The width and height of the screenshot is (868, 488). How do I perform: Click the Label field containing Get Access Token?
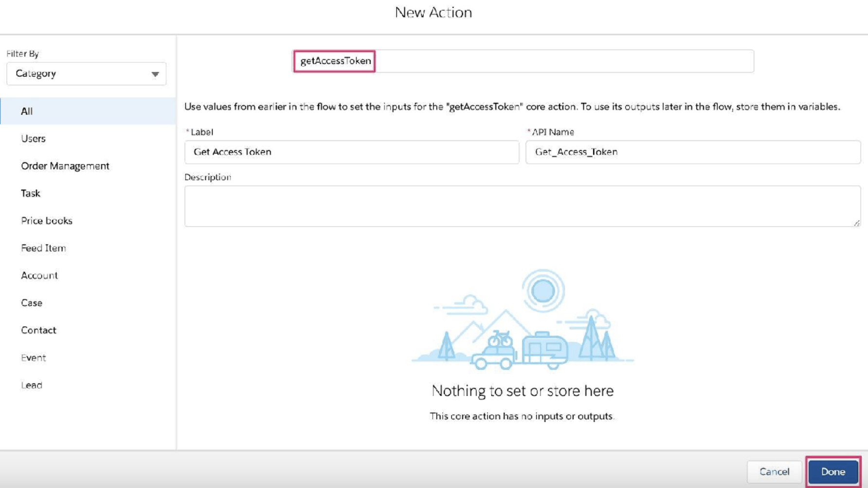352,152
